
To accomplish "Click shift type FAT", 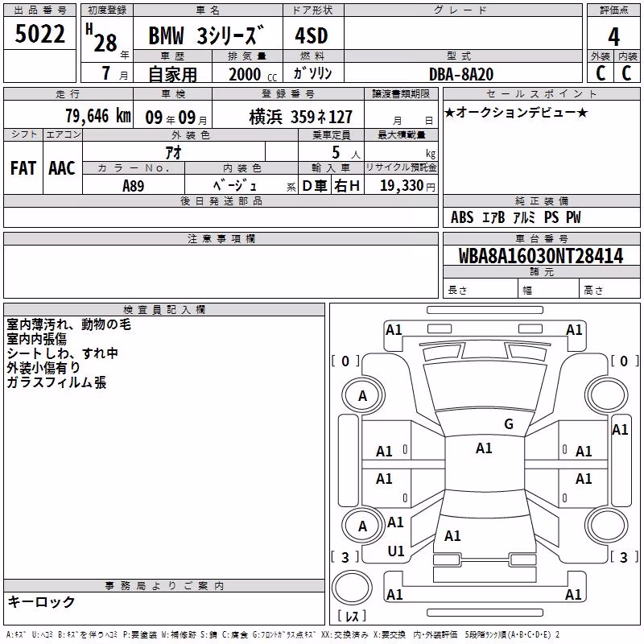I will tap(23, 168).
